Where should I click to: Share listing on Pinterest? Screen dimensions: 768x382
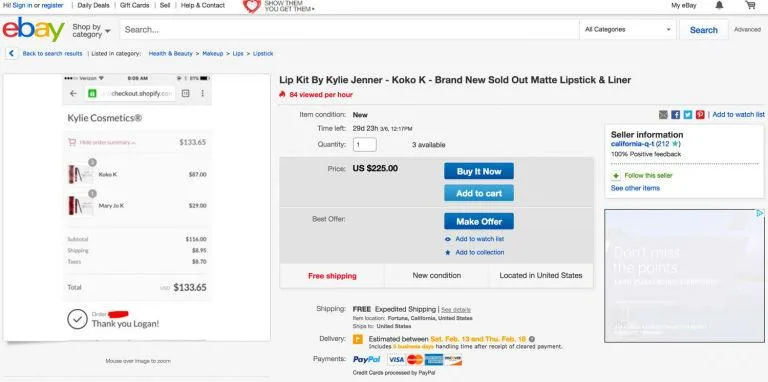point(700,115)
